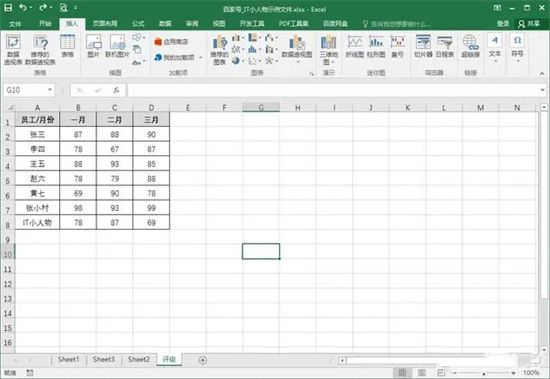Select column G header
This screenshot has height=379, width=550.
click(x=261, y=107)
